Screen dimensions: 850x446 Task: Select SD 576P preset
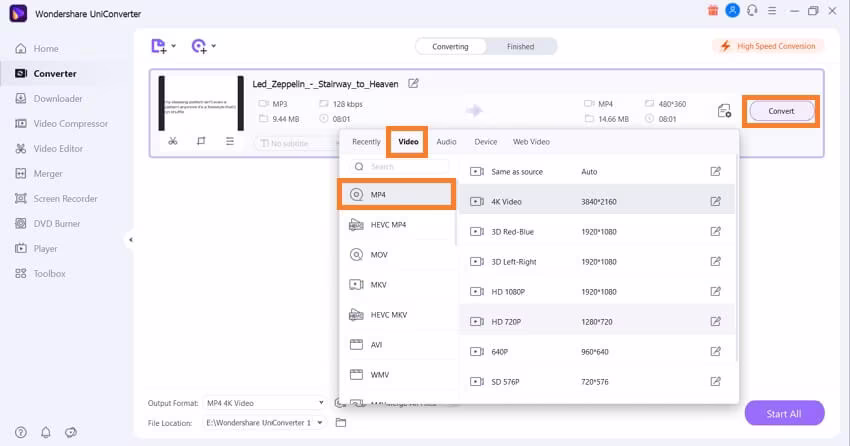coord(596,382)
